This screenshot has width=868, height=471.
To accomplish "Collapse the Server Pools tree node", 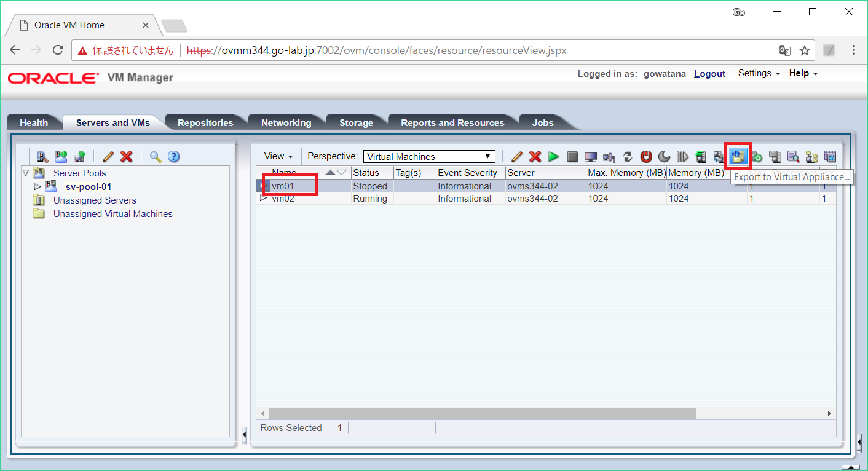I will pos(26,173).
